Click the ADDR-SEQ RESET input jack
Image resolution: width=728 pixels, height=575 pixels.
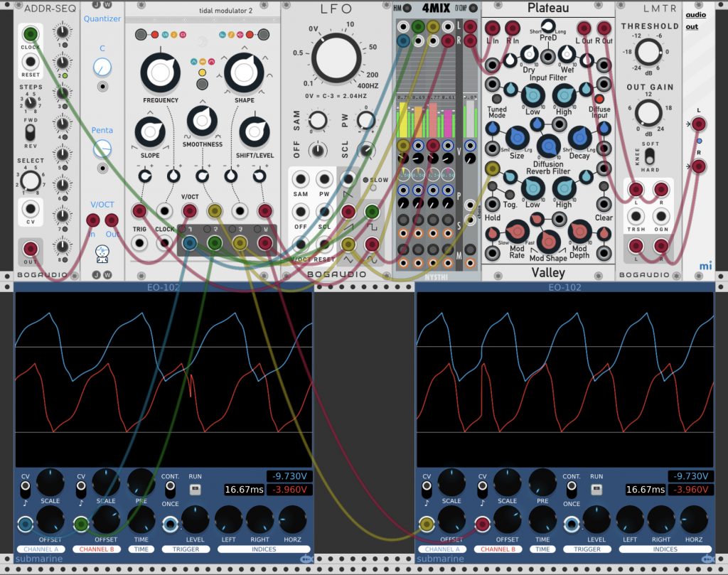click(x=30, y=61)
